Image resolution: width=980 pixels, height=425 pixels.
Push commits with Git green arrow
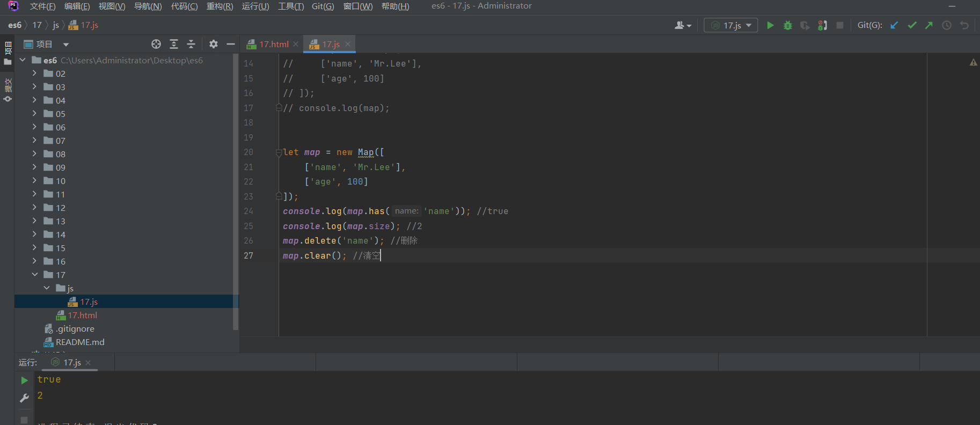929,25
